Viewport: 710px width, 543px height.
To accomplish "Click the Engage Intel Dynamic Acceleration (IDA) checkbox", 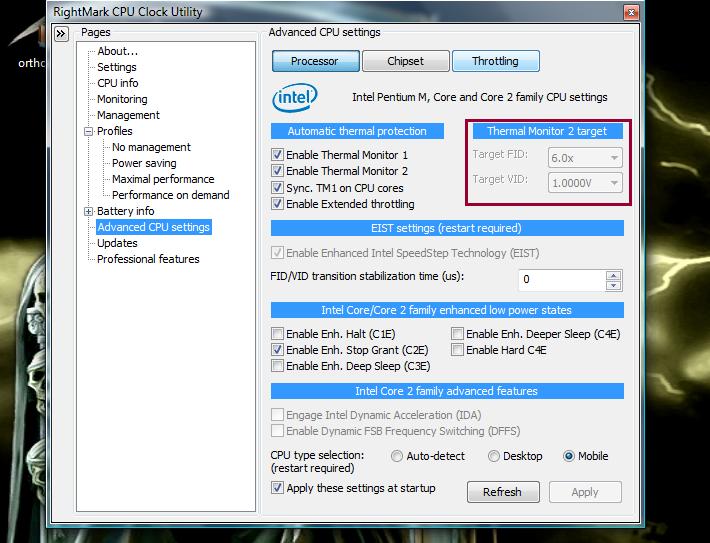I will pos(277,415).
